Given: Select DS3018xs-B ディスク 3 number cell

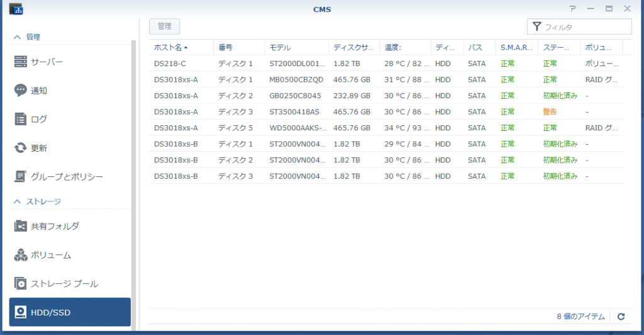Looking at the screenshot, I should pos(235,176).
